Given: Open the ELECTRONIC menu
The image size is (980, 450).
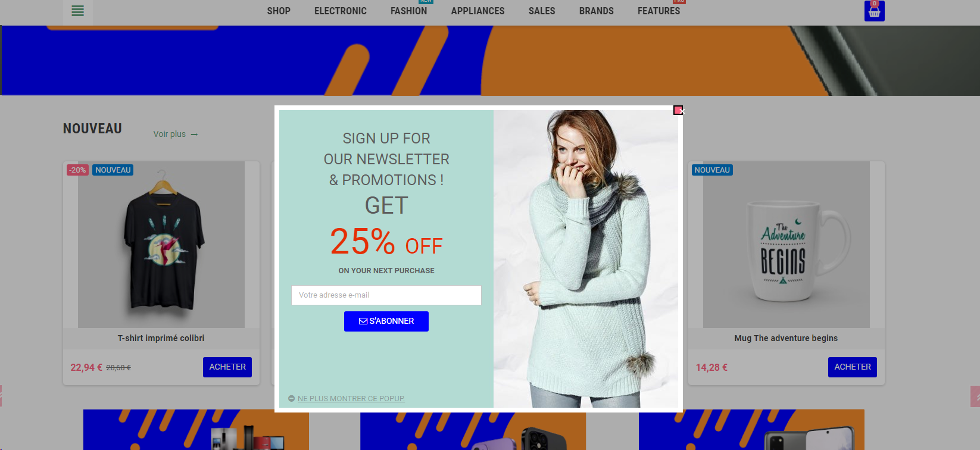Looking at the screenshot, I should tap(341, 11).
